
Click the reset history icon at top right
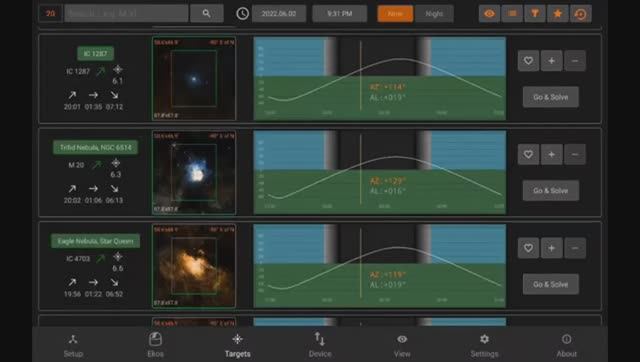point(580,13)
